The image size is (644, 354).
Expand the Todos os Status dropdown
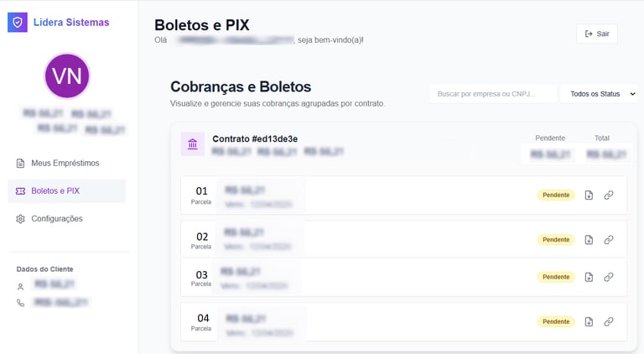(599, 94)
